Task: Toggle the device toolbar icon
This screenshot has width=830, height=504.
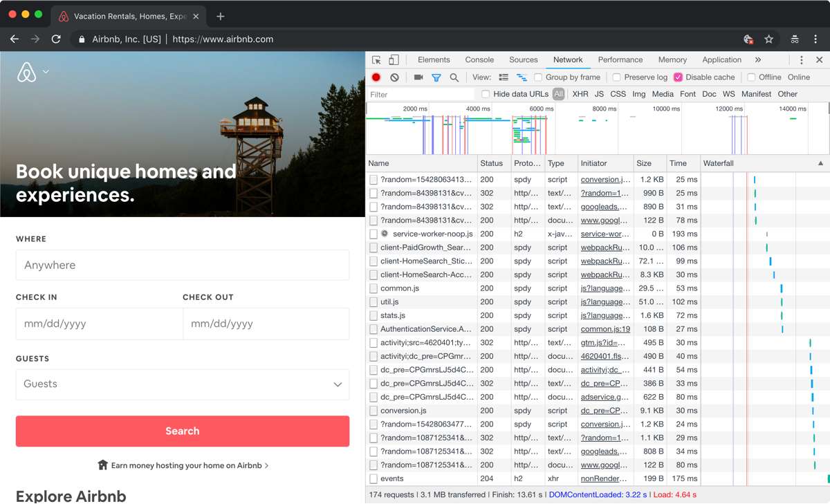Action: [x=394, y=60]
